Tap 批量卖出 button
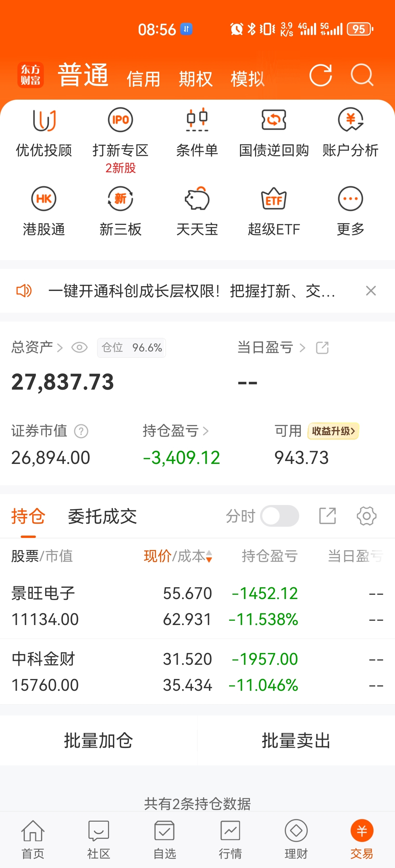This screenshot has width=395, height=868. pyautogui.click(x=296, y=740)
